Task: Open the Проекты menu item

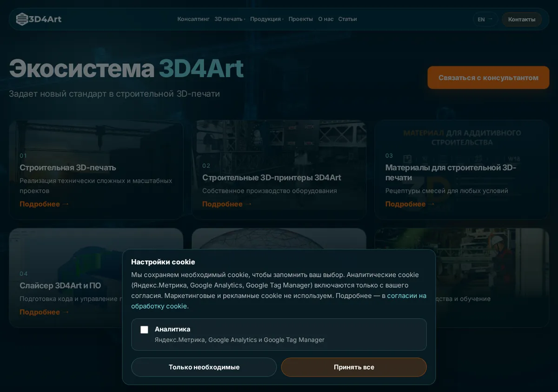Action: (x=300, y=19)
